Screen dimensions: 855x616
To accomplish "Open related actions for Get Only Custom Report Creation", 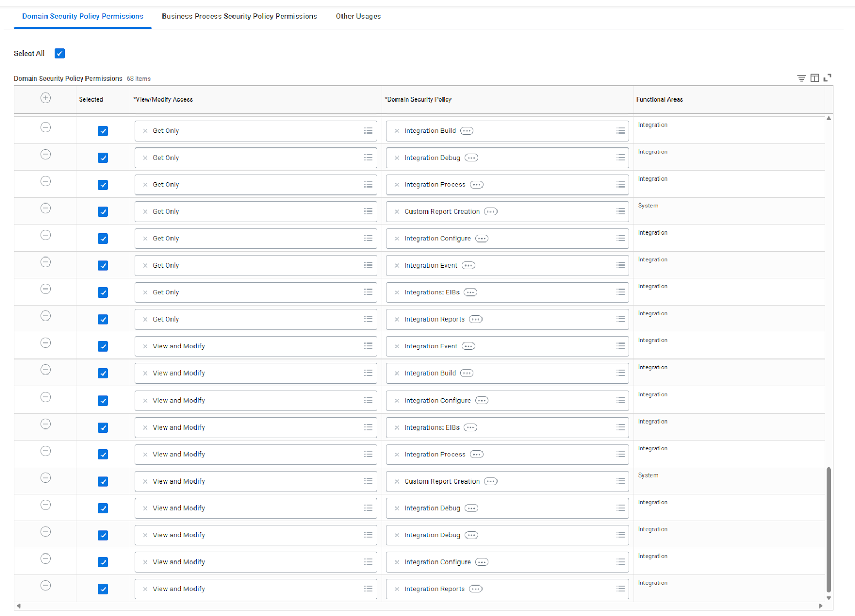I will click(x=491, y=212).
